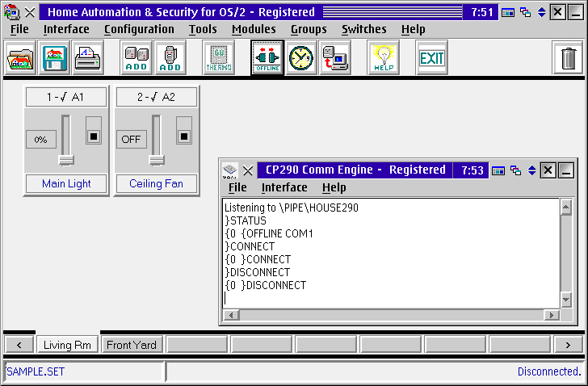Flip the Main Light on/off switch

94,135
